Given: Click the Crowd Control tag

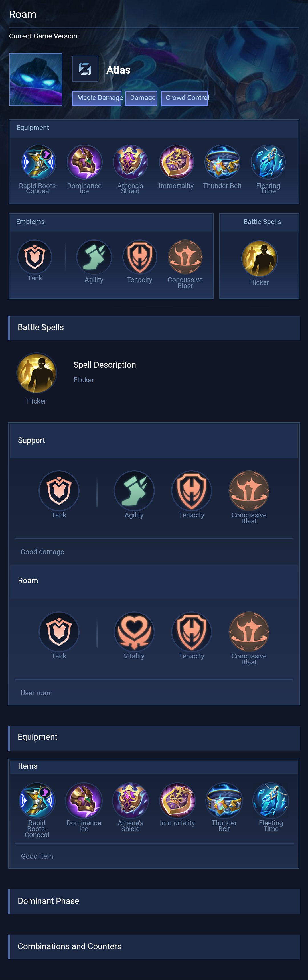Looking at the screenshot, I should 184,98.
